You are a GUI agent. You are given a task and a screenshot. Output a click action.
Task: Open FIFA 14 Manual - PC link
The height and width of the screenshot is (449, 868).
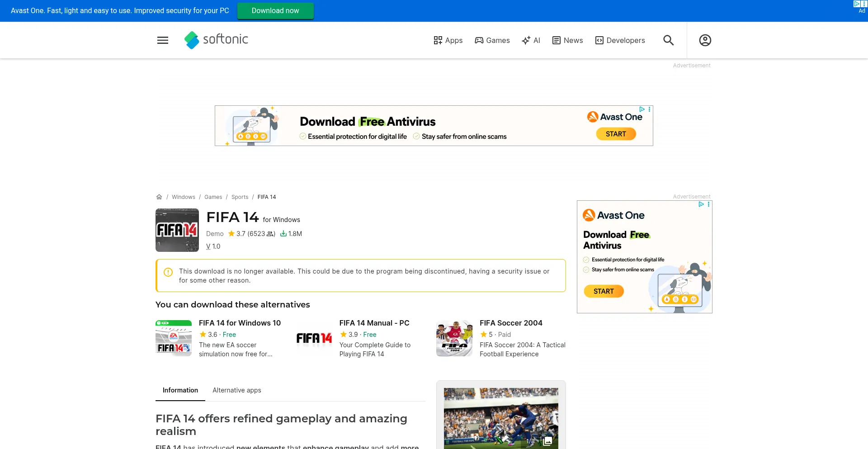click(374, 323)
